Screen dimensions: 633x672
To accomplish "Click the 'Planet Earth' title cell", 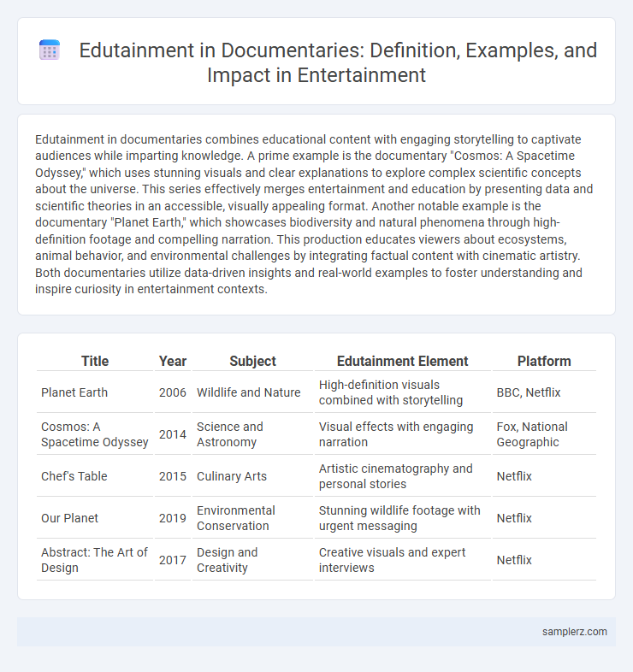I will pos(95,392).
